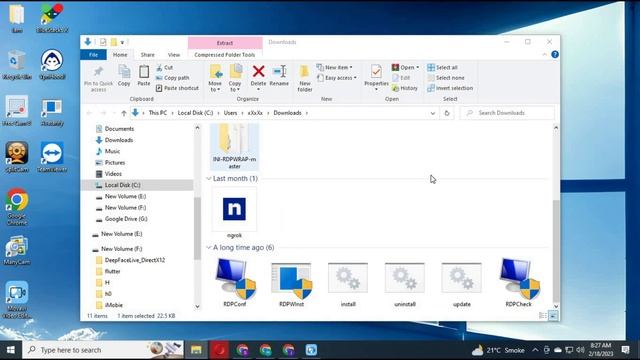The height and width of the screenshot is (360, 640).
Task: Switch to the Share ribbon tab
Action: [x=147, y=55]
